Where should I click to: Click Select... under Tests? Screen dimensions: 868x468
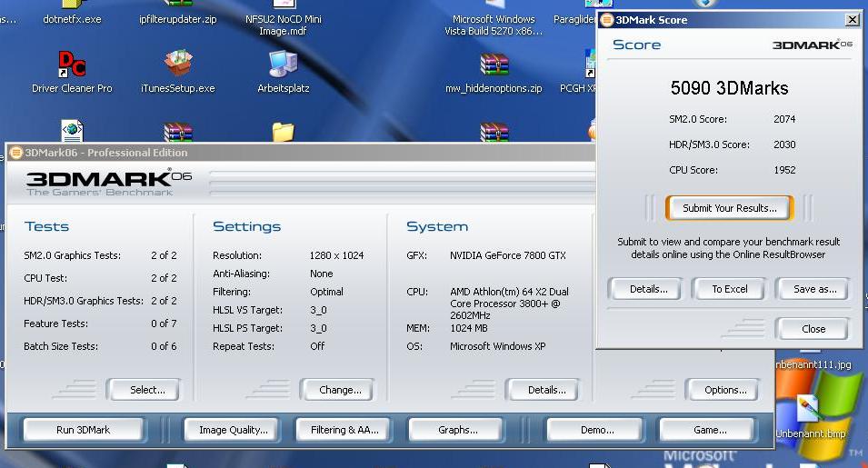point(146,390)
